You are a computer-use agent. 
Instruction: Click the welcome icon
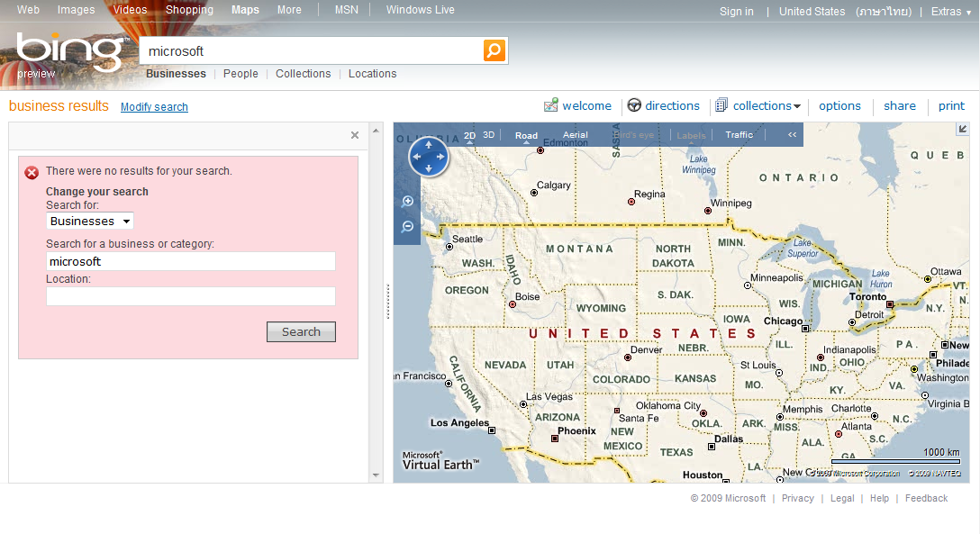click(550, 105)
